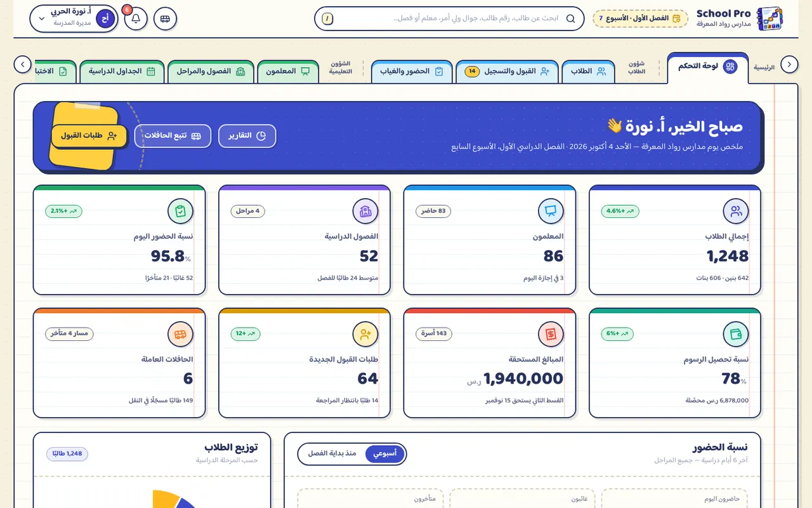Click the طلبات القبول yellow button
Screen dimensions: 812x508
(x=89, y=136)
